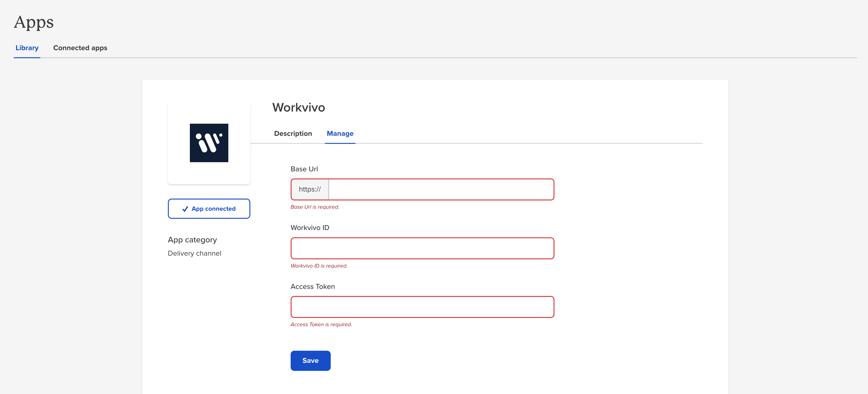This screenshot has height=394, width=868.
Task: Click the 'Base Url' field label
Action: pyautogui.click(x=304, y=169)
